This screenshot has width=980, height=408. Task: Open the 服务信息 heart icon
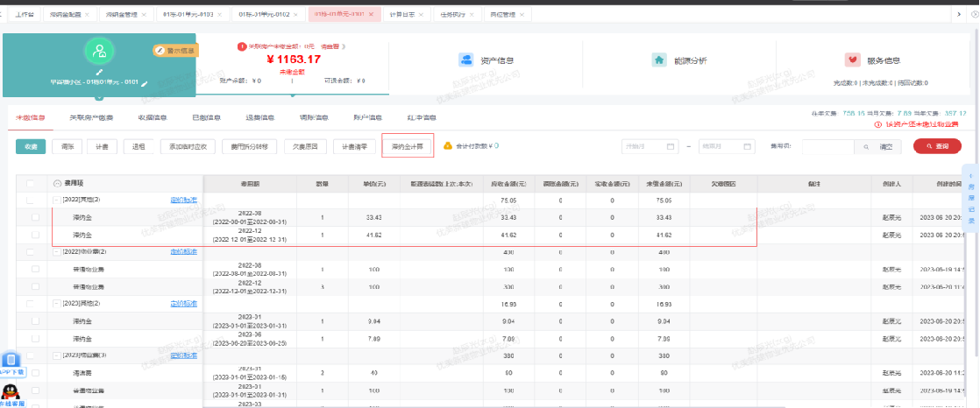point(852,60)
